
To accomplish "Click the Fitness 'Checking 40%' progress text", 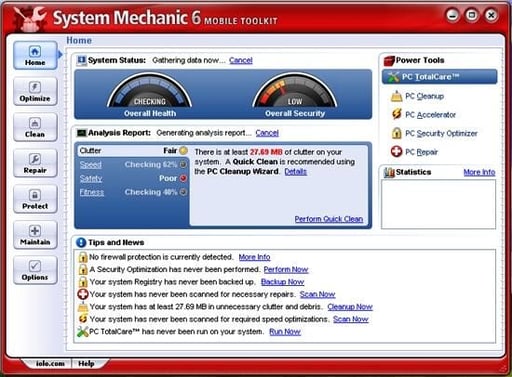I will tap(151, 192).
